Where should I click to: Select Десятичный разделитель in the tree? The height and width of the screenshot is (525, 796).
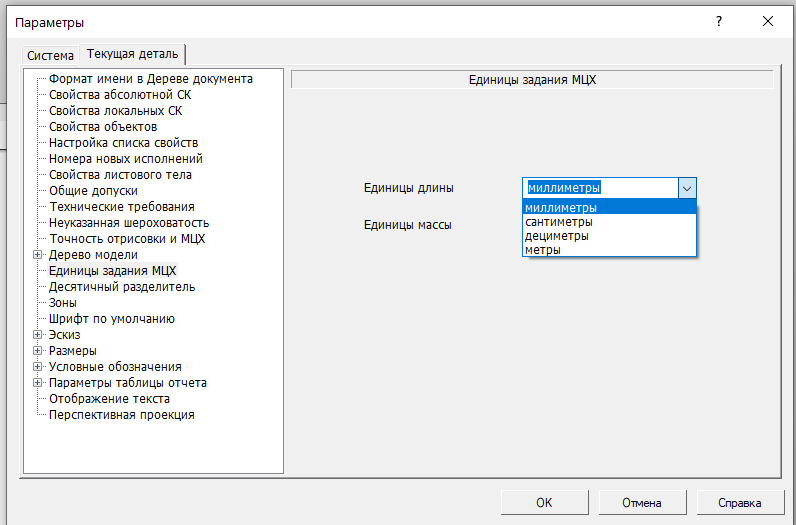(x=122, y=287)
